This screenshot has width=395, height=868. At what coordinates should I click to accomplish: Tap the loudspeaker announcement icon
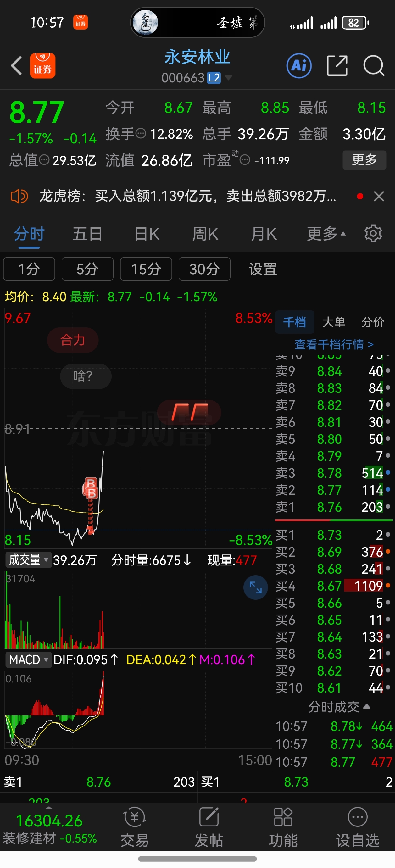[x=19, y=196]
